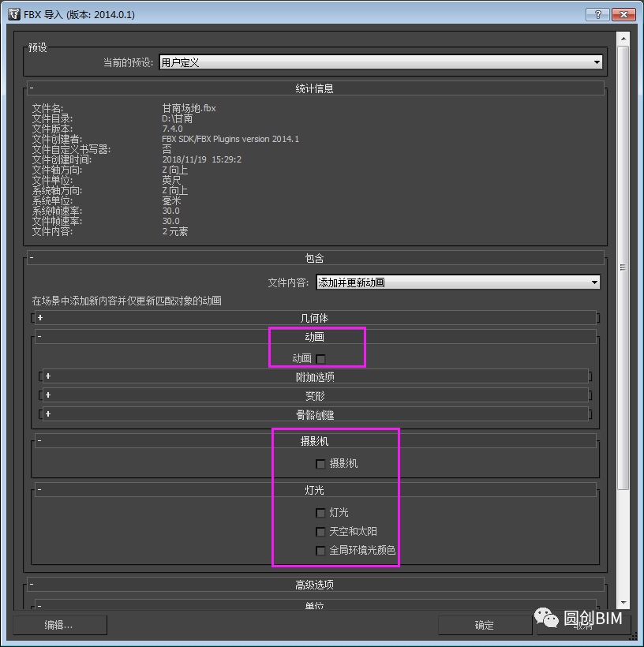Check the 天空和太阳 checkbox
This screenshot has height=647, width=644.
(x=320, y=531)
